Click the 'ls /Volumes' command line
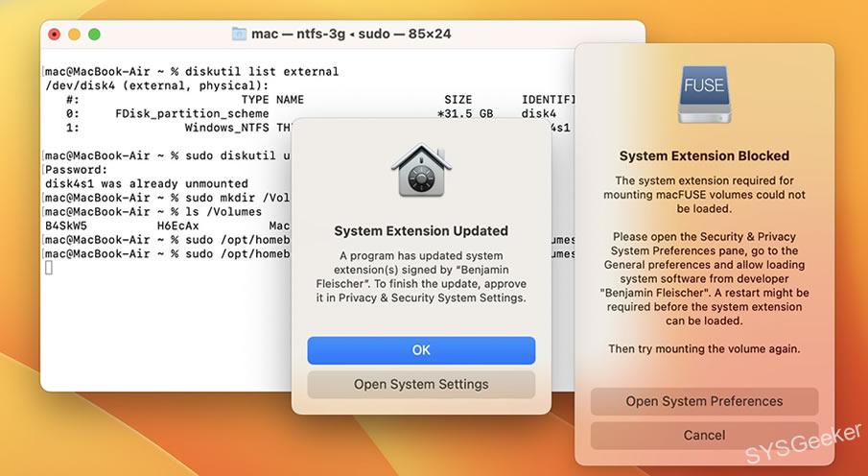The width and height of the screenshot is (868, 476). [223, 212]
